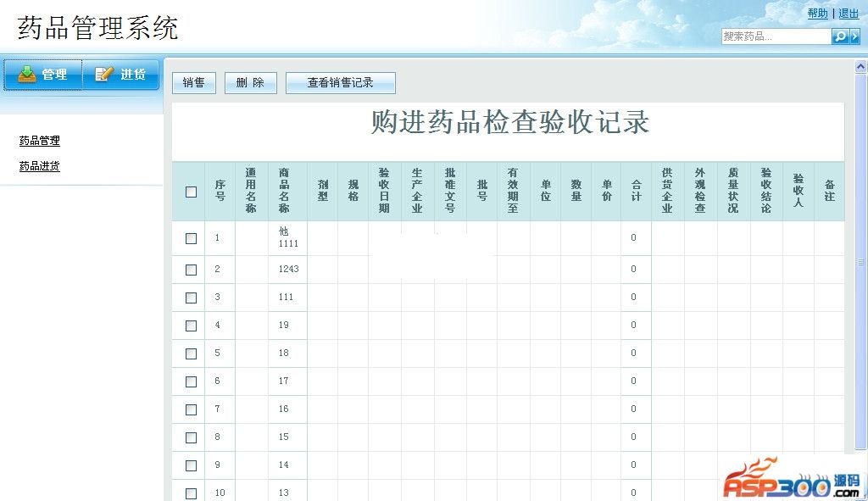This screenshot has width=868, height=501.
Task: Click the 外观检查 column header
Action: [x=700, y=191]
